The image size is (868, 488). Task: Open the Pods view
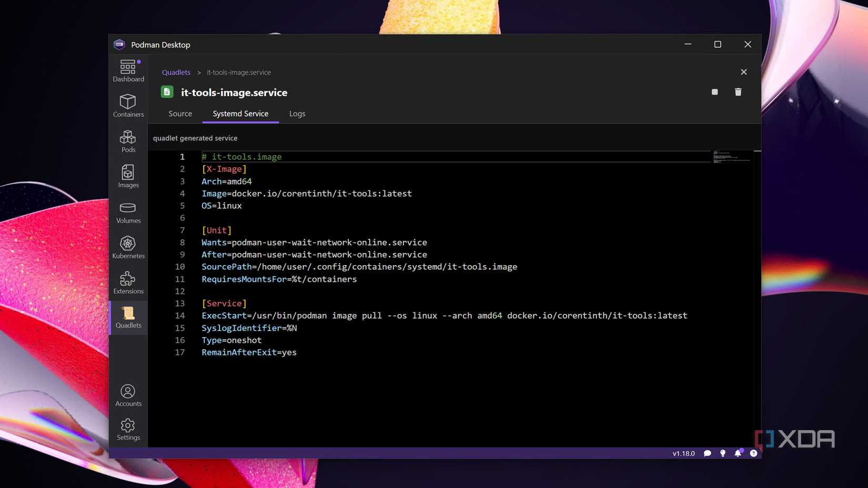point(128,141)
